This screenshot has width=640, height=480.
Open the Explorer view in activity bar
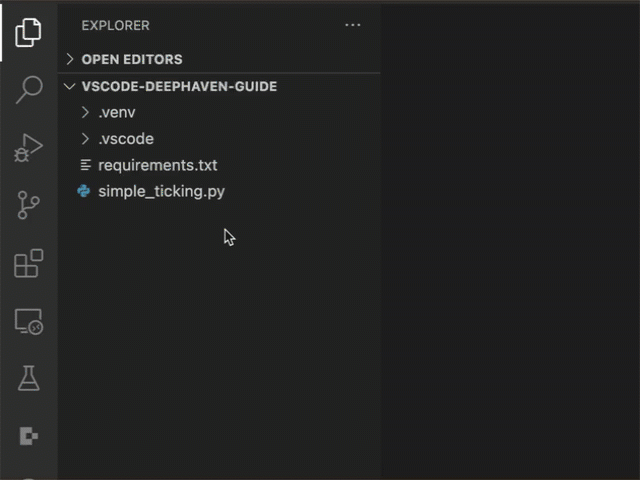28,32
